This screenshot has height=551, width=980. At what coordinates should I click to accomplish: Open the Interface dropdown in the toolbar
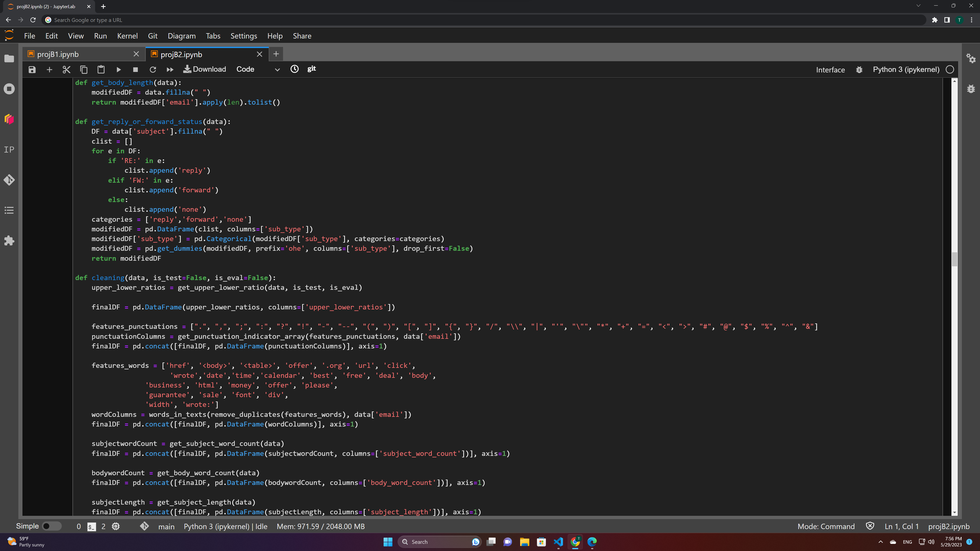(x=830, y=70)
